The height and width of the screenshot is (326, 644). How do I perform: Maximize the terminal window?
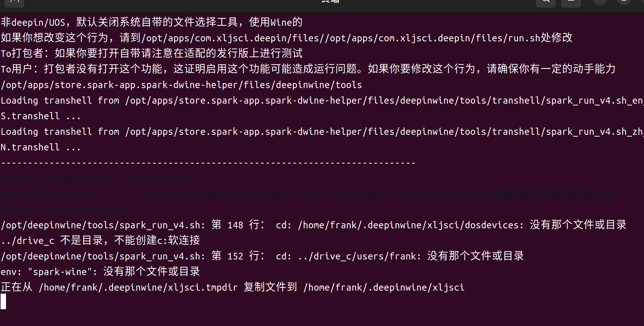tap(624, 1)
